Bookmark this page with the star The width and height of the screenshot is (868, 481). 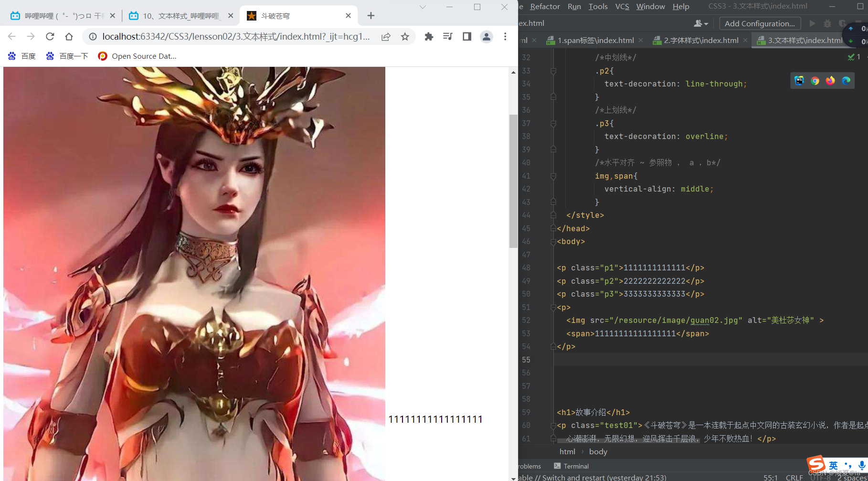[x=405, y=36]
